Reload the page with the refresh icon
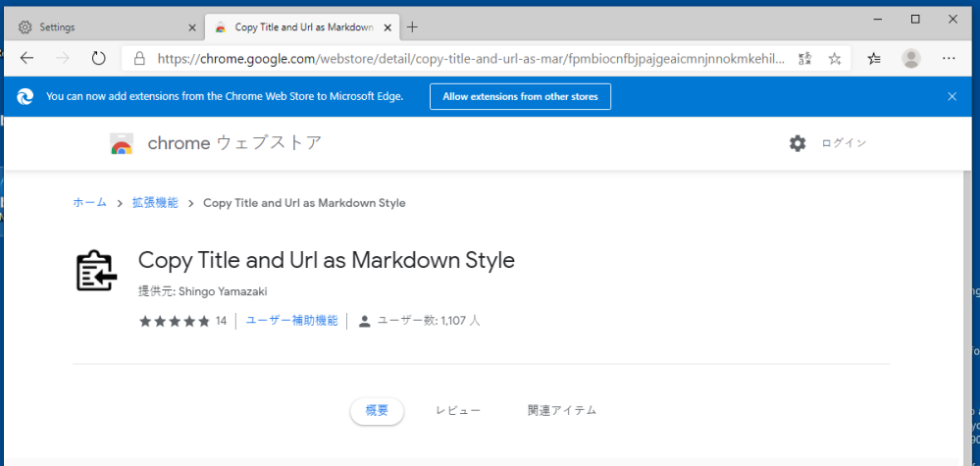The height and width of the screenshot is (466, 980). click(98, 58)
